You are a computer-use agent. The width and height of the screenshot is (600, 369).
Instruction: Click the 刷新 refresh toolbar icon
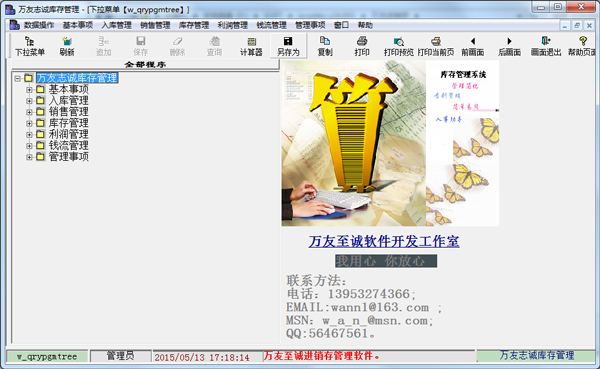point(67,46)
